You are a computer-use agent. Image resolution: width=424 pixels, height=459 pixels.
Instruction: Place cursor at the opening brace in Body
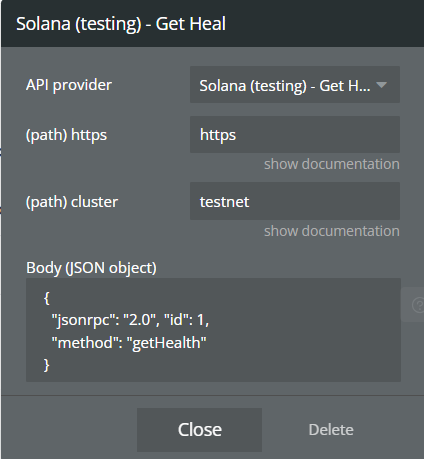point(47,298)
